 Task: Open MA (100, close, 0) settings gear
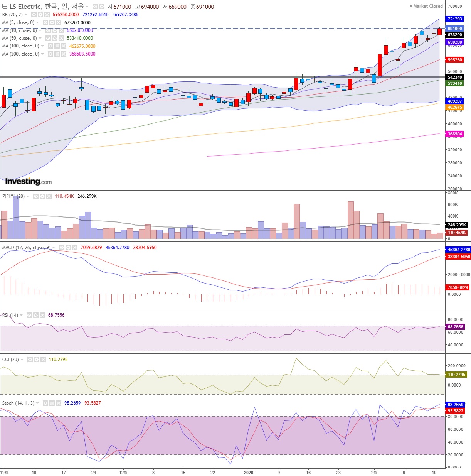tap(57, 46)
